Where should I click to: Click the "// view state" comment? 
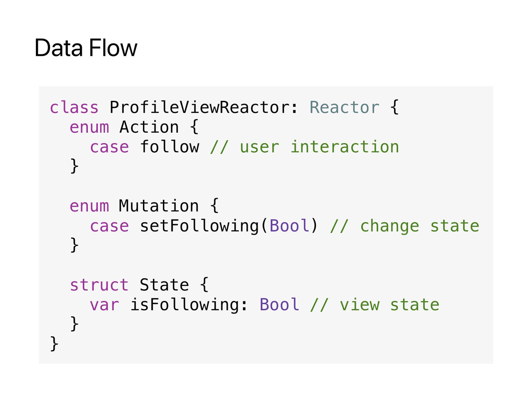pyautogui.click(x=375, y=305)
